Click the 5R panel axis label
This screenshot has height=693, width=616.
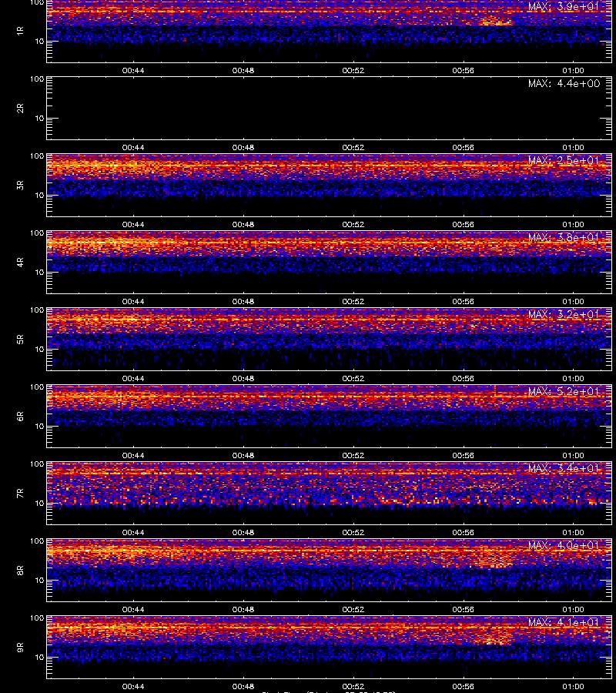[20, 340]
